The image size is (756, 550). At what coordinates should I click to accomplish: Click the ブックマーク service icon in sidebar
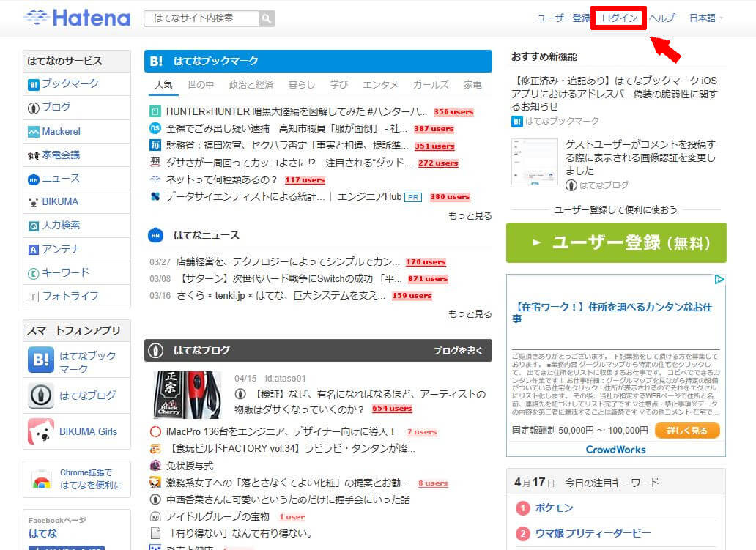[33, 85]
